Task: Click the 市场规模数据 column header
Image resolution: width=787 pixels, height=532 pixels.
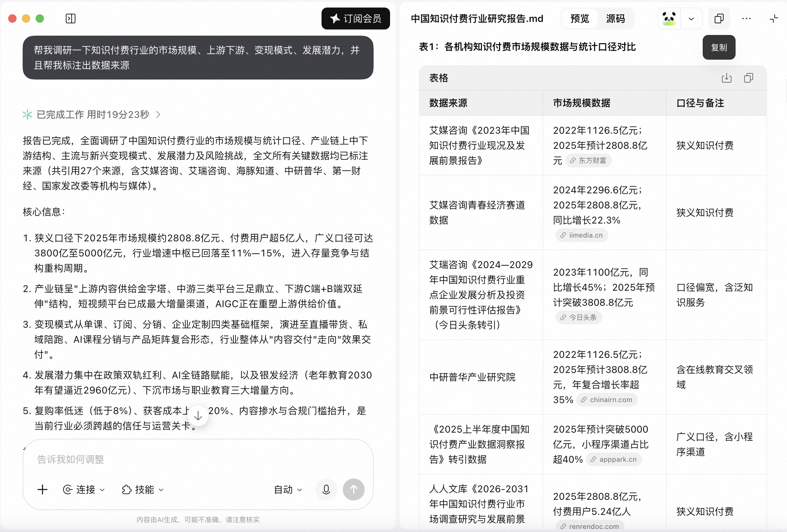Action: pyautogui.click(x=605, y=103)
